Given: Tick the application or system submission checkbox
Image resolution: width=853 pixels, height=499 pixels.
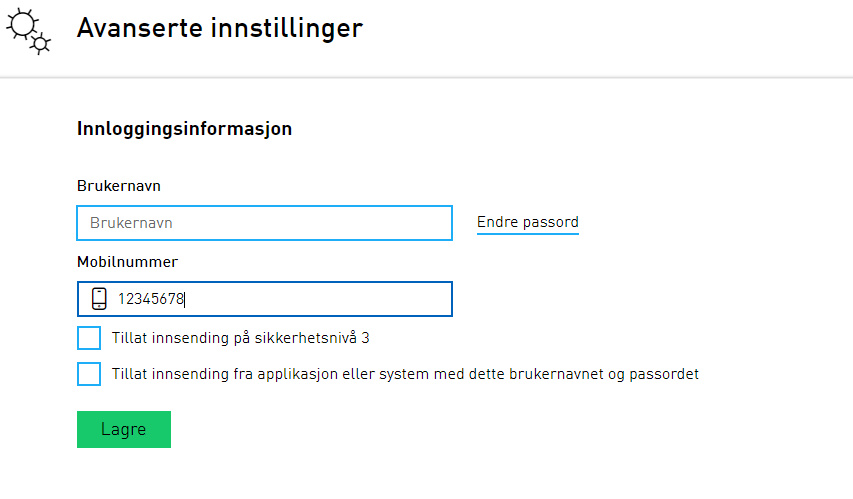Looking at the screenshot, I should point(89,374).
